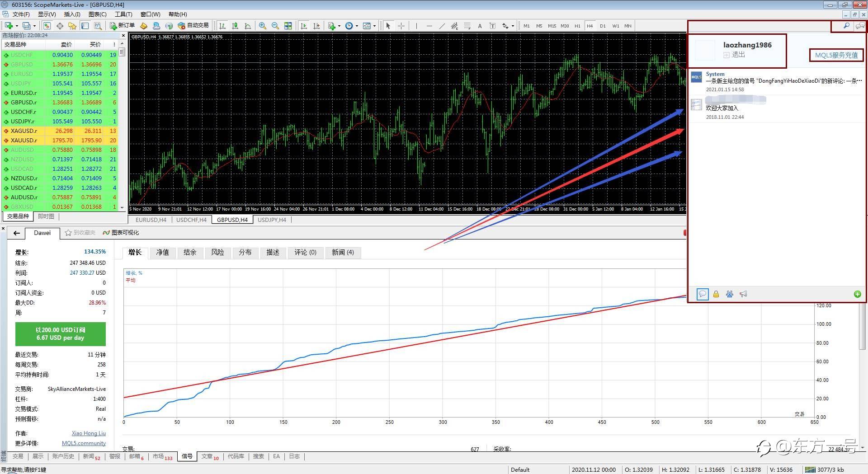Switch chart to candlesticks icon
The image size is (868, 474).
point(235,26)
